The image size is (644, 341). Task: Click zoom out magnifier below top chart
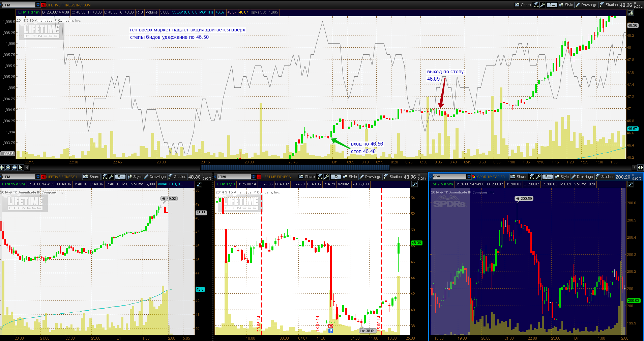tap(14, 167)
